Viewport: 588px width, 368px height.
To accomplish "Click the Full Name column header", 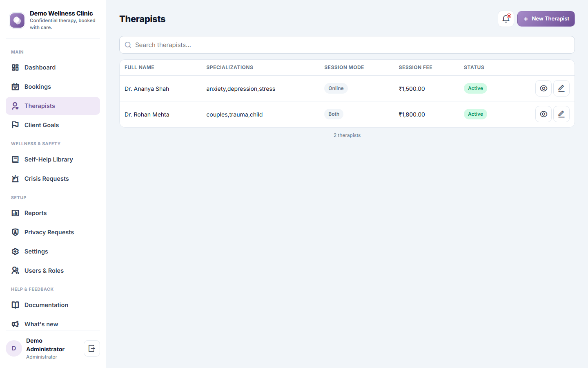I will pos(139,67).
